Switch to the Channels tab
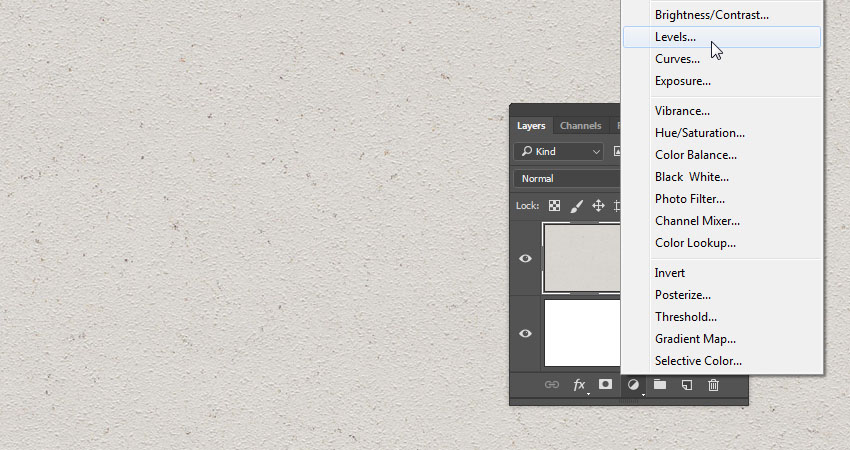Screen dimensions: 850x450 point(580,126)
